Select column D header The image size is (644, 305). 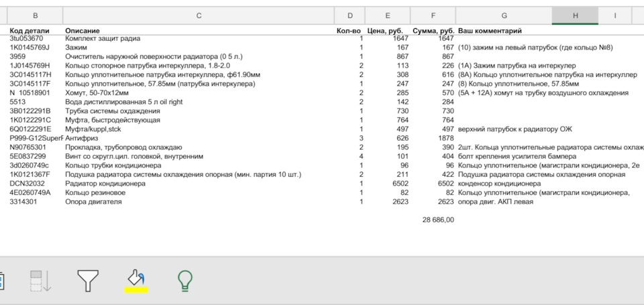click(350, 15)
